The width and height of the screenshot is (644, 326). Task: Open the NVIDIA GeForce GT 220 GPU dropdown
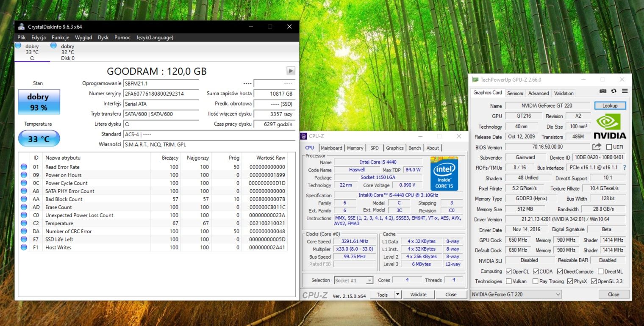516,294
